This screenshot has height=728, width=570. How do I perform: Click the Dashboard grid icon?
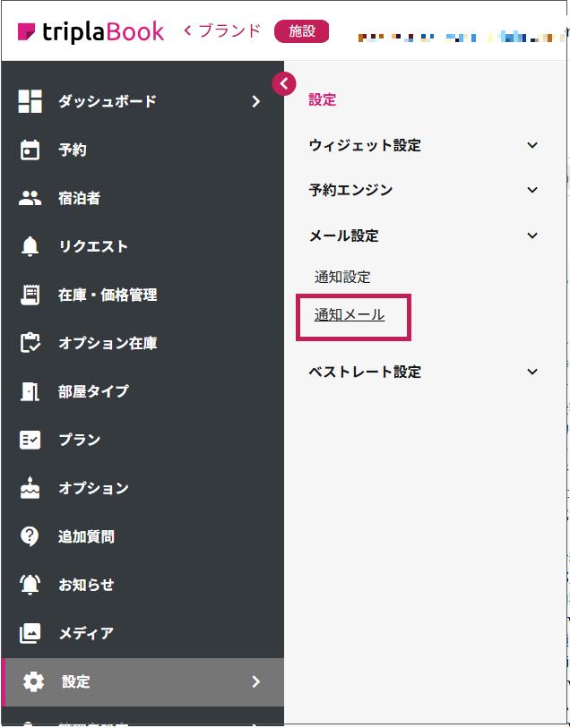(x=30, y=101)
